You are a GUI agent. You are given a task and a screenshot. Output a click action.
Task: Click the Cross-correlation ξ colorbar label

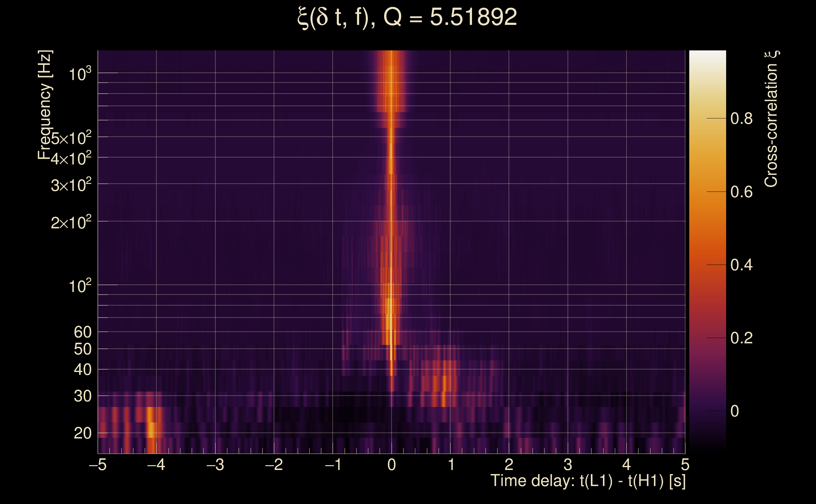coord(771,119)
